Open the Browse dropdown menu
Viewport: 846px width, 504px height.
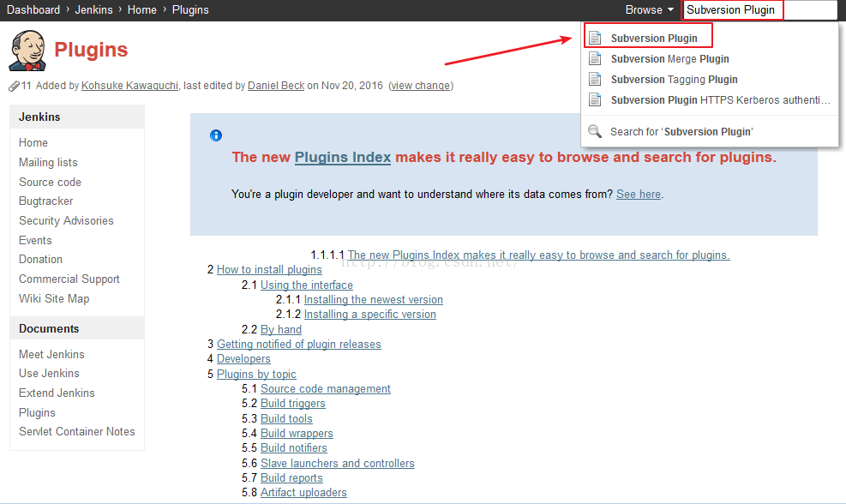pyautogui.click(x=650, y=9)
